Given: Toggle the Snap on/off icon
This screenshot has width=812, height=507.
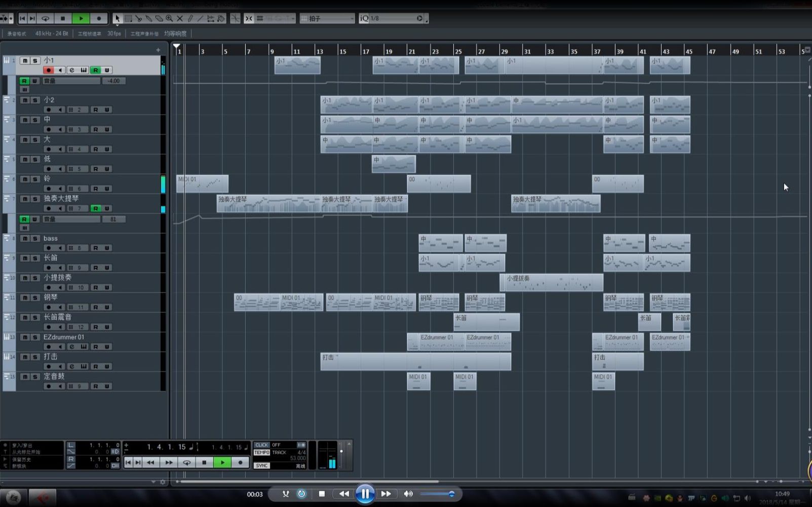Looking at the screenshot, I should [249, 18].
